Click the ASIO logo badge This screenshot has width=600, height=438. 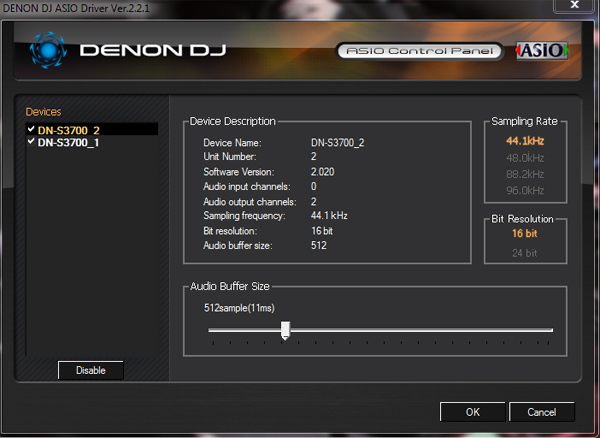click(542, 51)
